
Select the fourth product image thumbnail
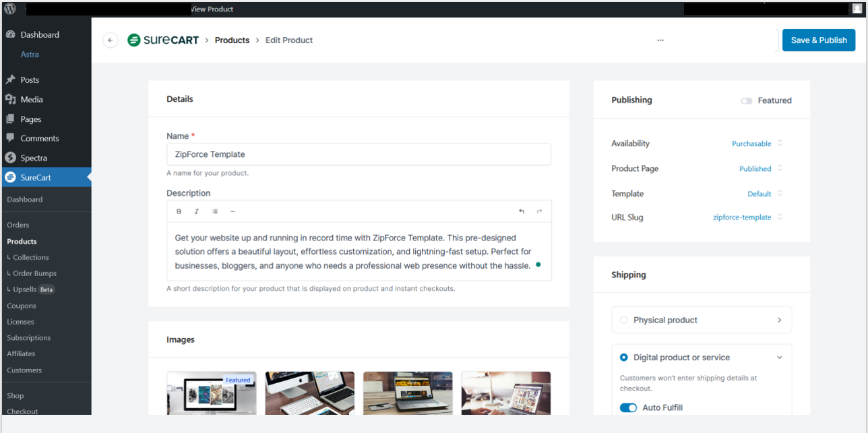[x=506, y=393]
